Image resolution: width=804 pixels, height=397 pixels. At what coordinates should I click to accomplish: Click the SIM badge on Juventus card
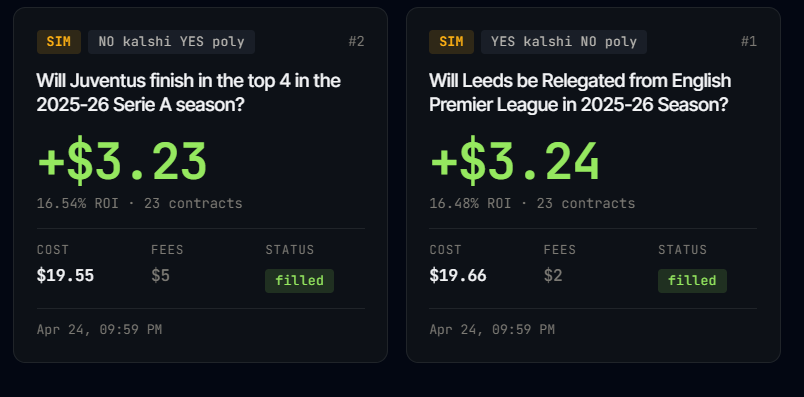pos(59,42)
